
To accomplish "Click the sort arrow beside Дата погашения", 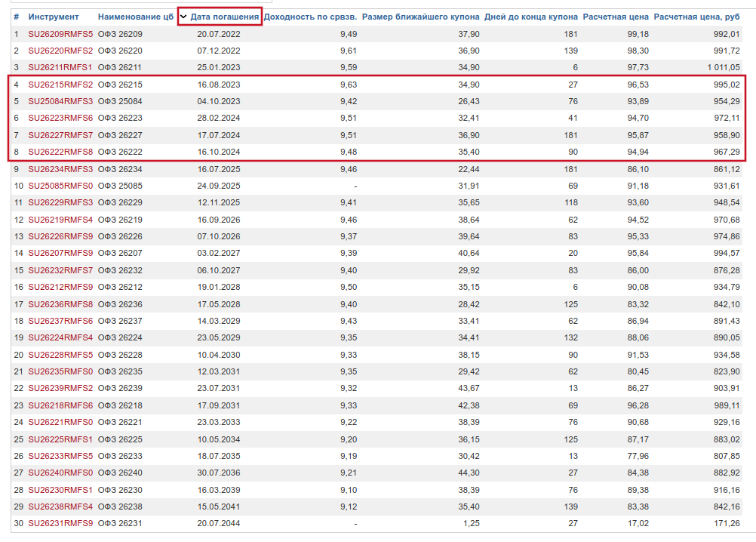I will click(x=183, y=17).
